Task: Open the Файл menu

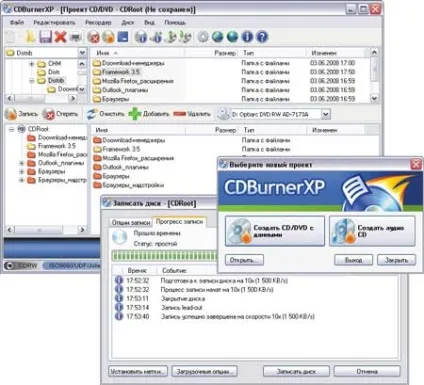Action: 17,23
